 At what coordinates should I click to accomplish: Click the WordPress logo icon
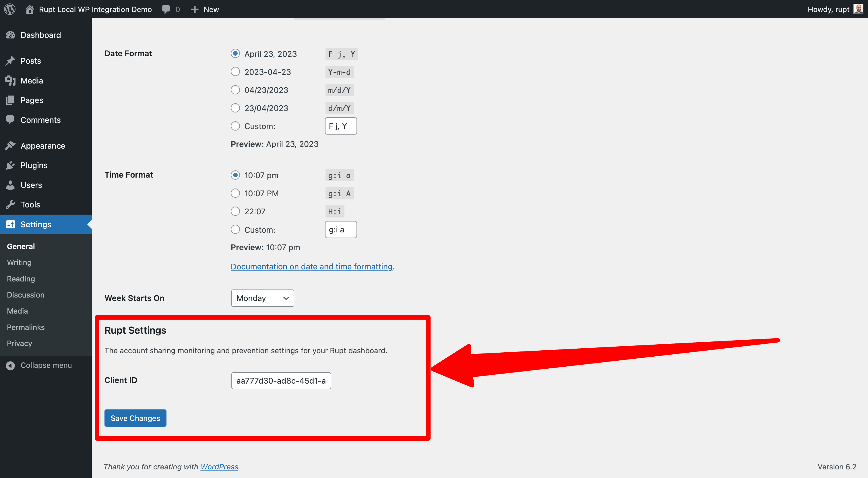click(10, 9)
